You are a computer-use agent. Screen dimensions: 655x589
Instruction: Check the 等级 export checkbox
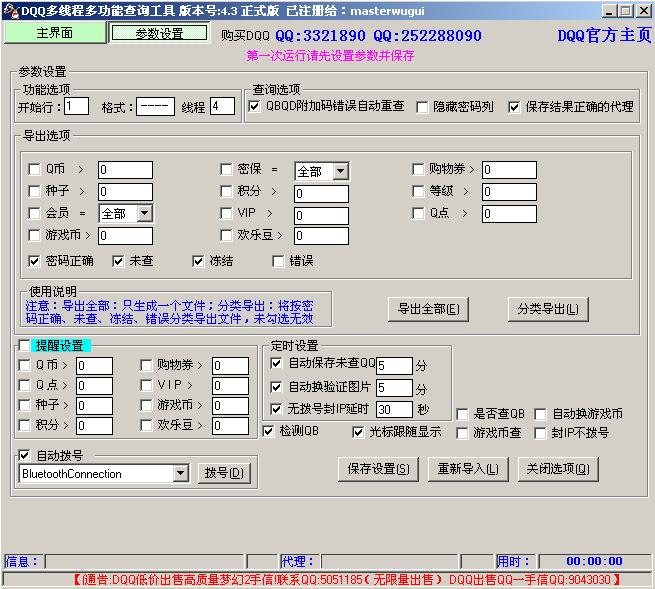coord(418,191)
